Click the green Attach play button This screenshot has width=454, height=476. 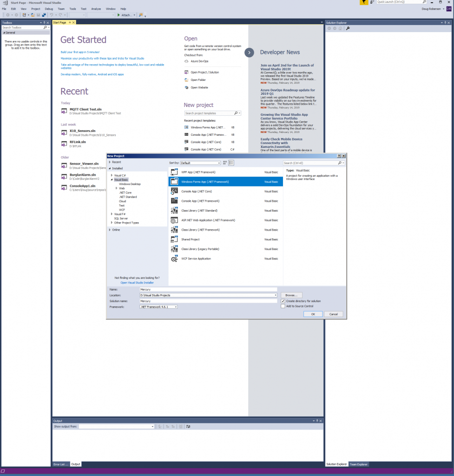click(x=118, y=15)
